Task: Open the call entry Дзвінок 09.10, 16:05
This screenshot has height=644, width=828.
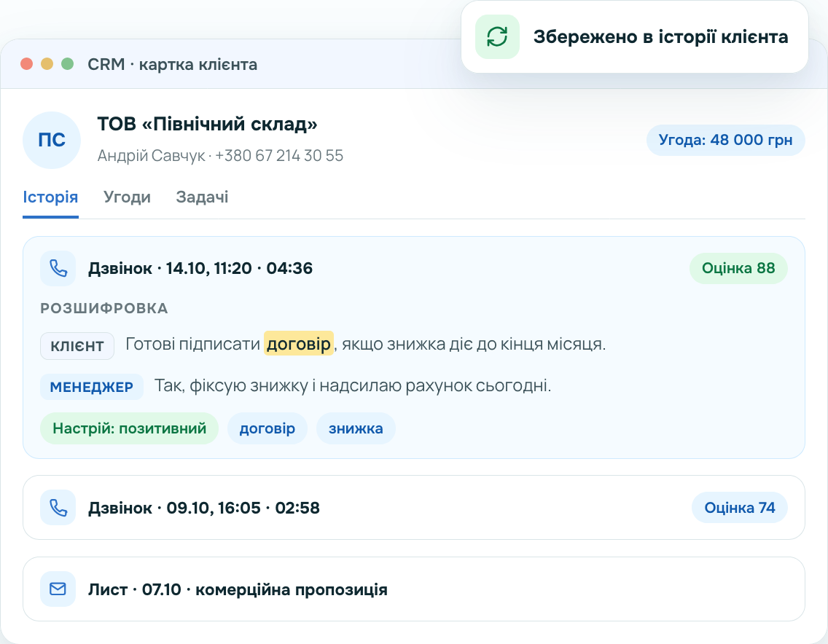Action: coord(414,508)
